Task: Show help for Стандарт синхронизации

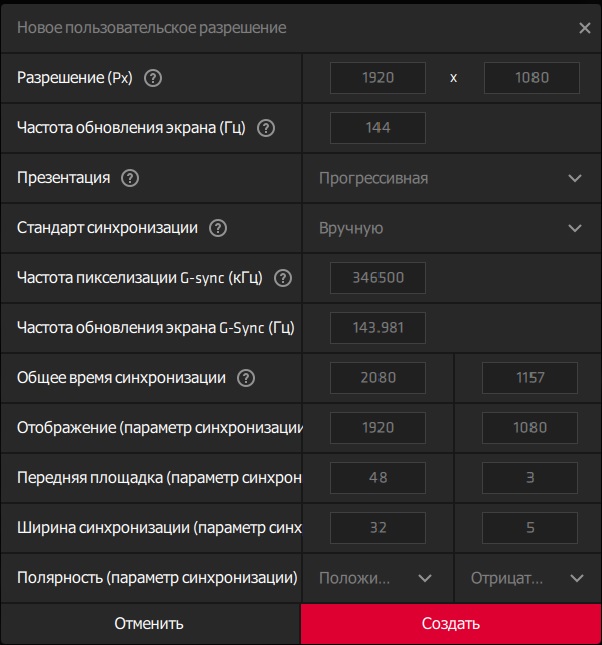Action: pyautogui.click(x=218, y=228)
